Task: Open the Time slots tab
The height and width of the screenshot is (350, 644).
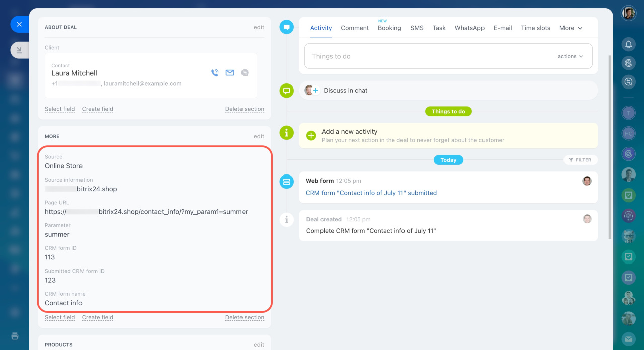Action: [535, 28]
